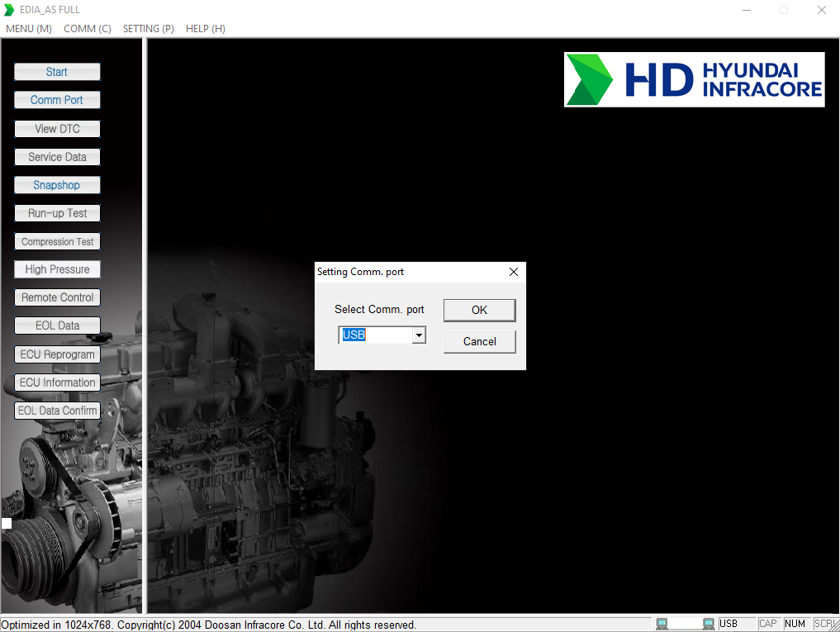This screenshot has width=840, height=632.
Task: Open ECU Information from sidebar
Action: coord(57,383)
